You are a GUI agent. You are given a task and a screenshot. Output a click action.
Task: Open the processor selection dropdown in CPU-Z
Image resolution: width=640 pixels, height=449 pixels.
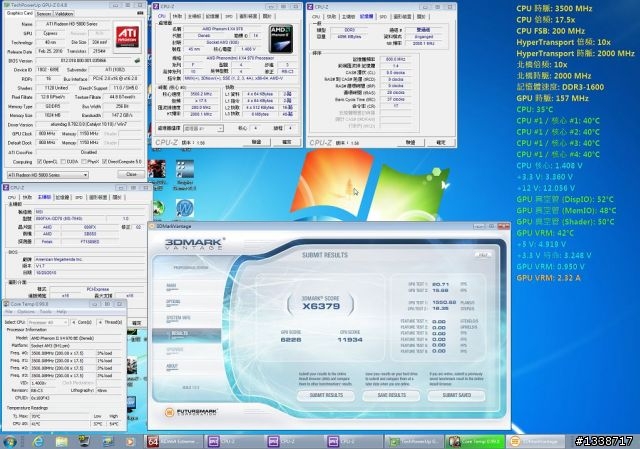pyautogui.click(x=203, y=129)
